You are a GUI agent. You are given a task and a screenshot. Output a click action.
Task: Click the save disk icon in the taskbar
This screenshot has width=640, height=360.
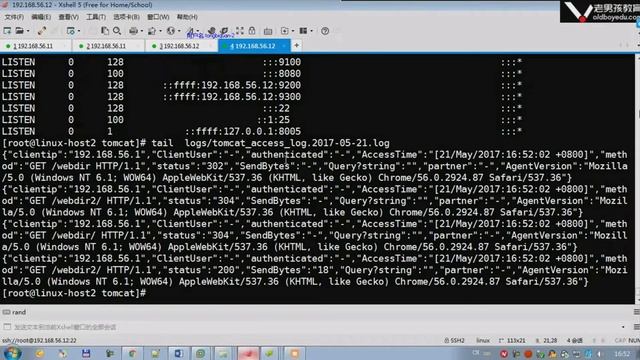point(86,353)
